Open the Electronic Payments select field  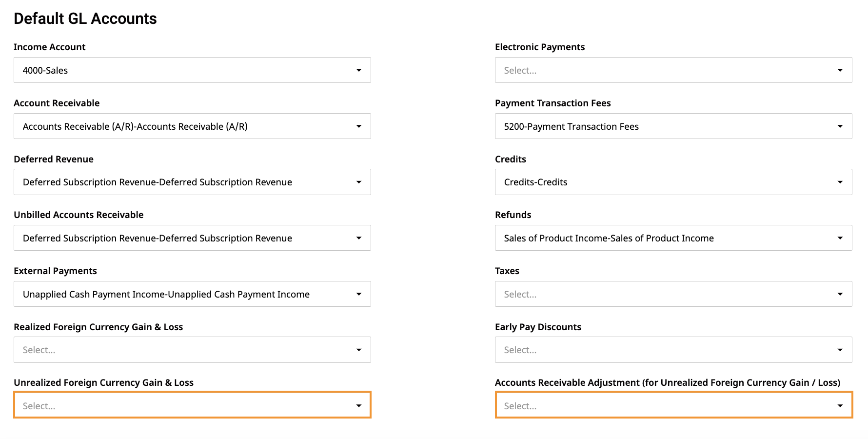[x=673, y=70]
